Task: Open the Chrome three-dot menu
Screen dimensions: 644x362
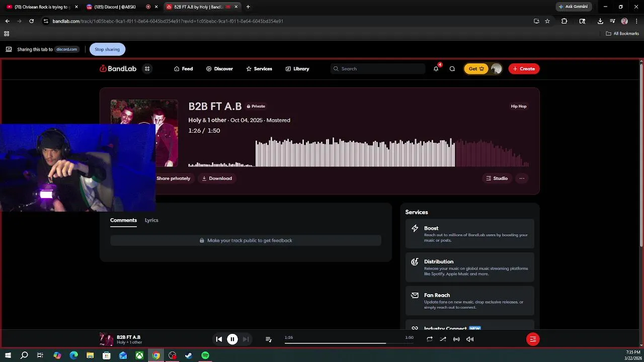Action: 636,21
